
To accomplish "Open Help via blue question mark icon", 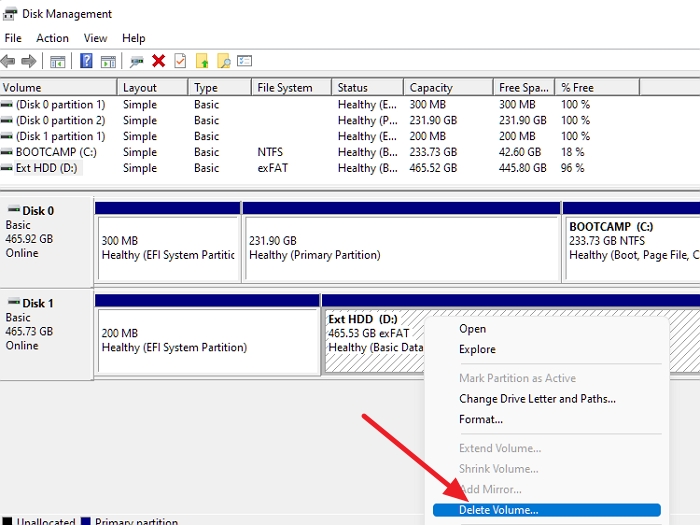I will coord(86,61).
